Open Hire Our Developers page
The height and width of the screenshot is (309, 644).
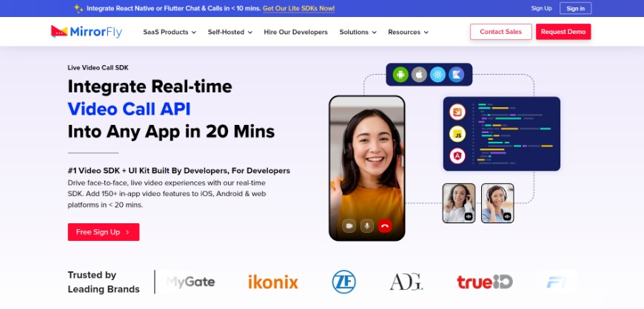tap(295, 32)
